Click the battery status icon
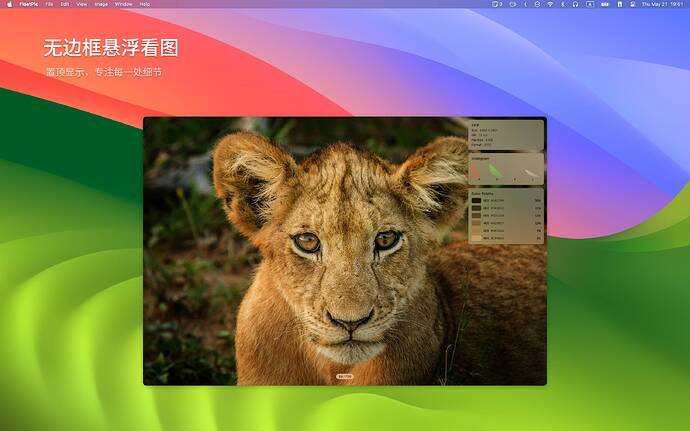This screenshot has height=431, width=690. coord(605,4)
